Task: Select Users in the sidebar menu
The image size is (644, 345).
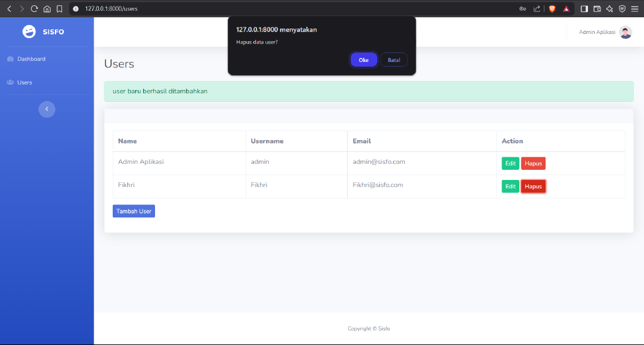Action: [24, 82]
